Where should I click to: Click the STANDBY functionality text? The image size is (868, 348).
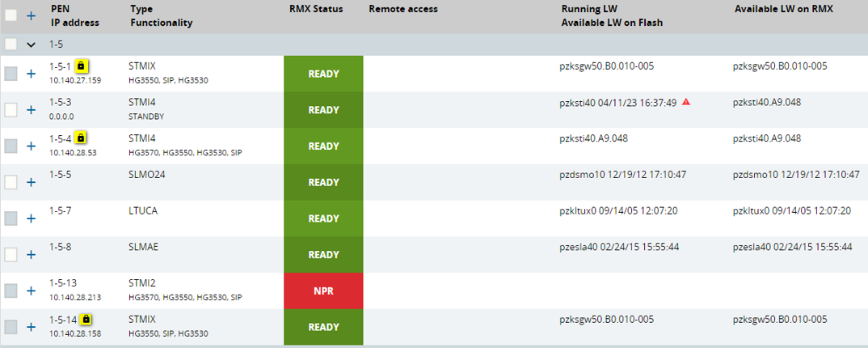[147, 117]
